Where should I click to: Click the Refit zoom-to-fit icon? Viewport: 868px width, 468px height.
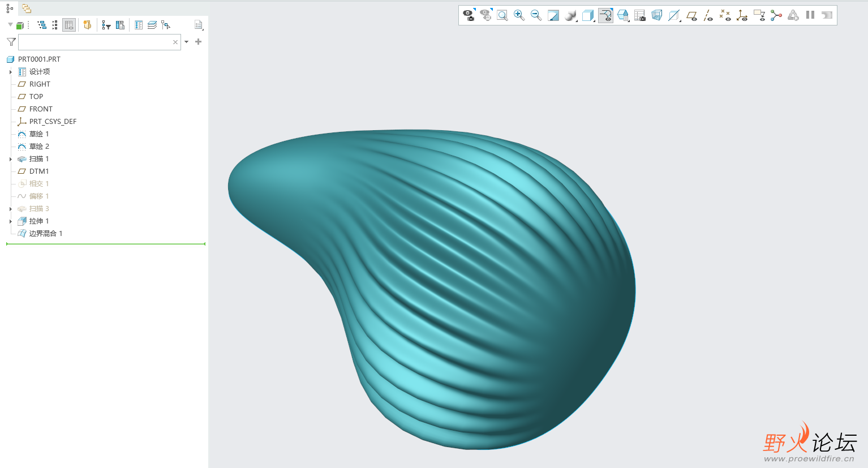click(x=502, y=15)
